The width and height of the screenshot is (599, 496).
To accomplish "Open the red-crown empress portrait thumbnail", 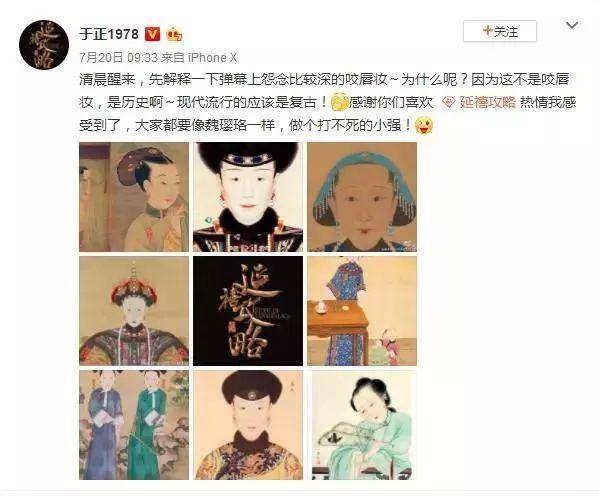I will (x=134, y=311).
